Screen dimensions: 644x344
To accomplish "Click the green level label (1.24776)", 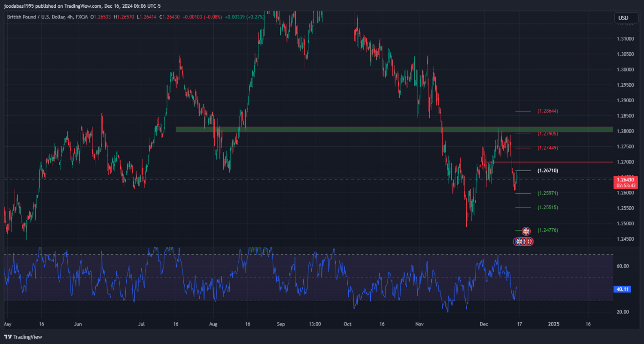I will 547,230.
